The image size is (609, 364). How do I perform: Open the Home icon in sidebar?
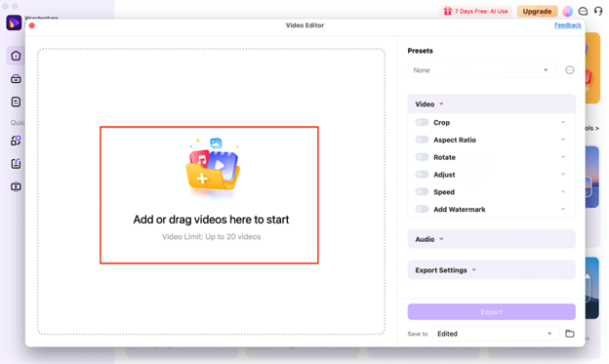[16, 56]
